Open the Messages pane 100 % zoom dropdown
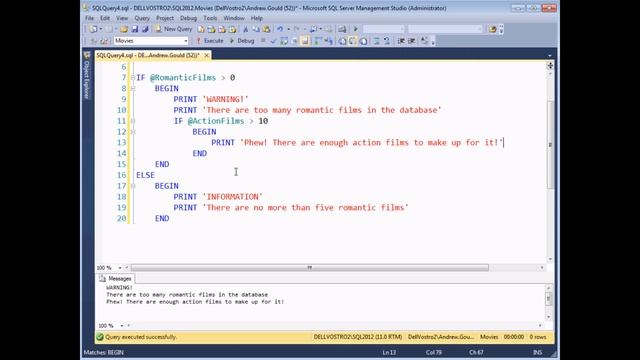The height and width of the screenshot is (360, 640). (x=121, y=326)
